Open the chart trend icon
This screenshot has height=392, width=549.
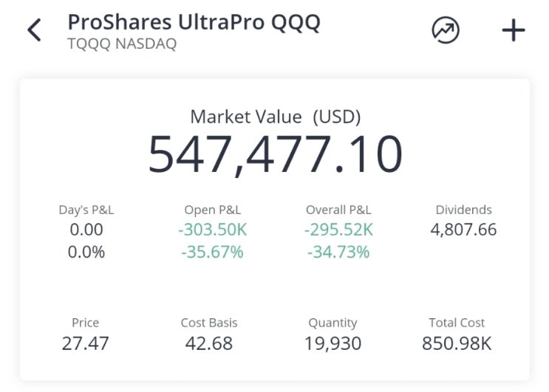(445, 30)
